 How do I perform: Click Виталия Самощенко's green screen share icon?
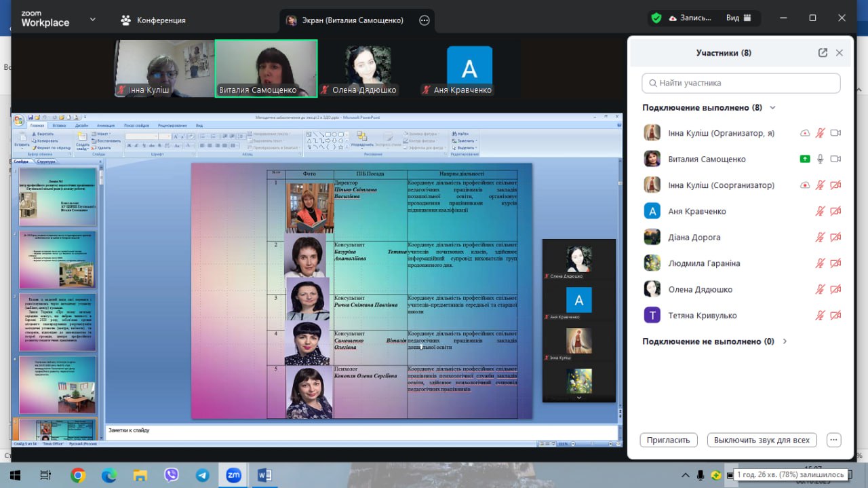[x=805, y=159]
